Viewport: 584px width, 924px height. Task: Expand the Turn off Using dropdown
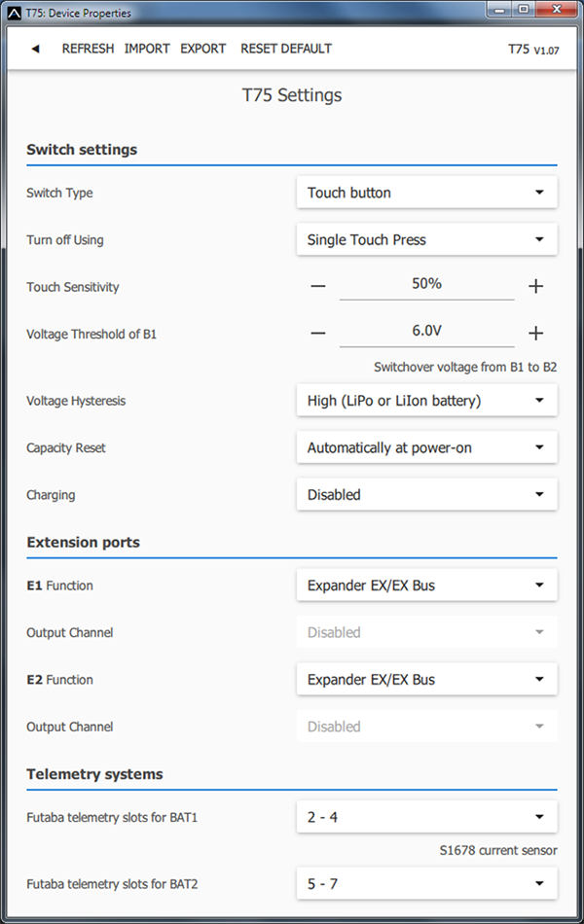click(426, 239)
